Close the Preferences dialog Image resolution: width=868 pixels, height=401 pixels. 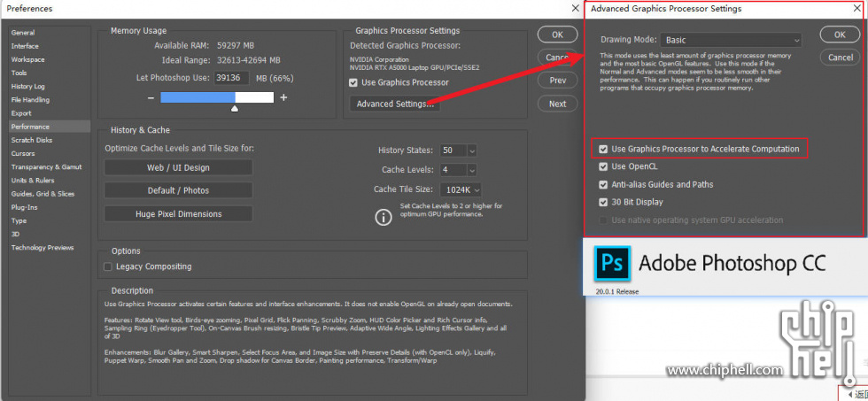point(575,8)
